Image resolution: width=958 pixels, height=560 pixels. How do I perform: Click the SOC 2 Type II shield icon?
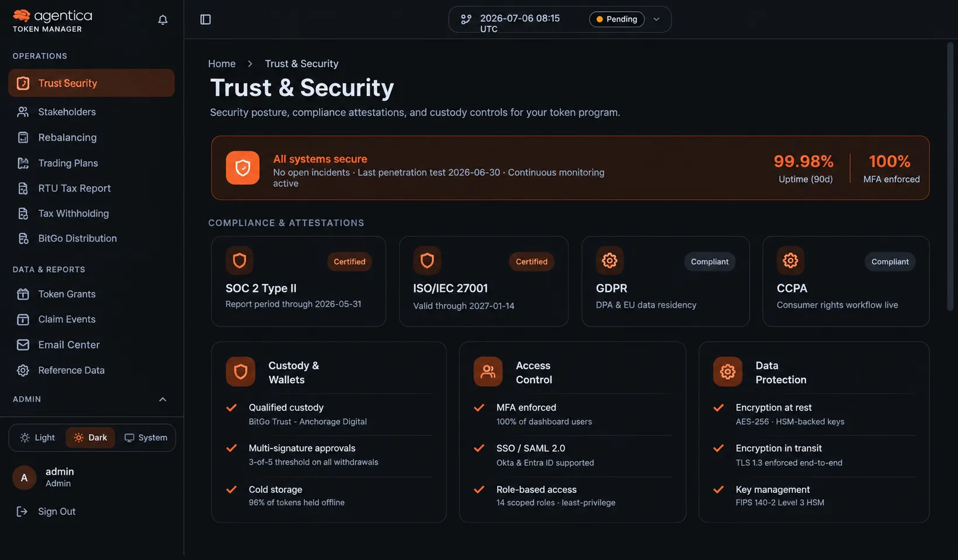(x=239, y=260)
